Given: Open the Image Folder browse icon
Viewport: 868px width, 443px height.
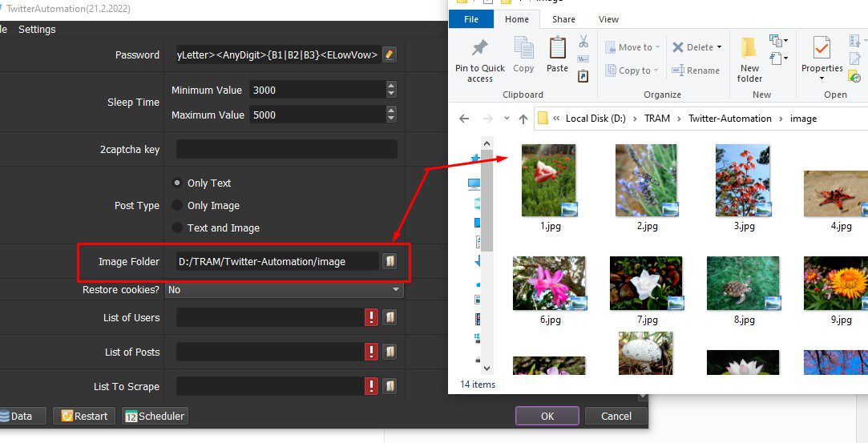Looking at the screenshot, I should tap(390, 261).
